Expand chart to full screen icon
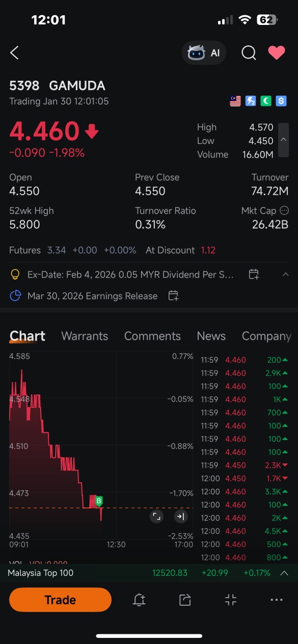 pyautogui.click(x=156, y=517)
